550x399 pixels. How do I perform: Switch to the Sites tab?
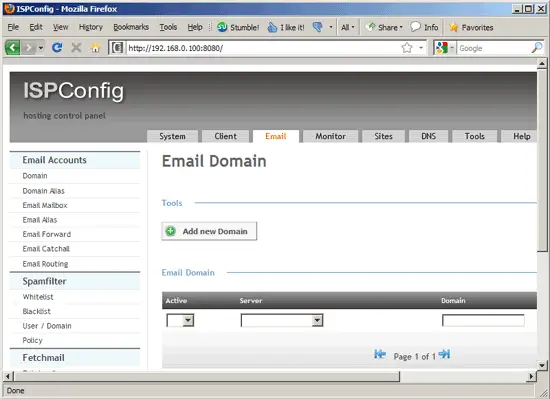coord(383,136)
